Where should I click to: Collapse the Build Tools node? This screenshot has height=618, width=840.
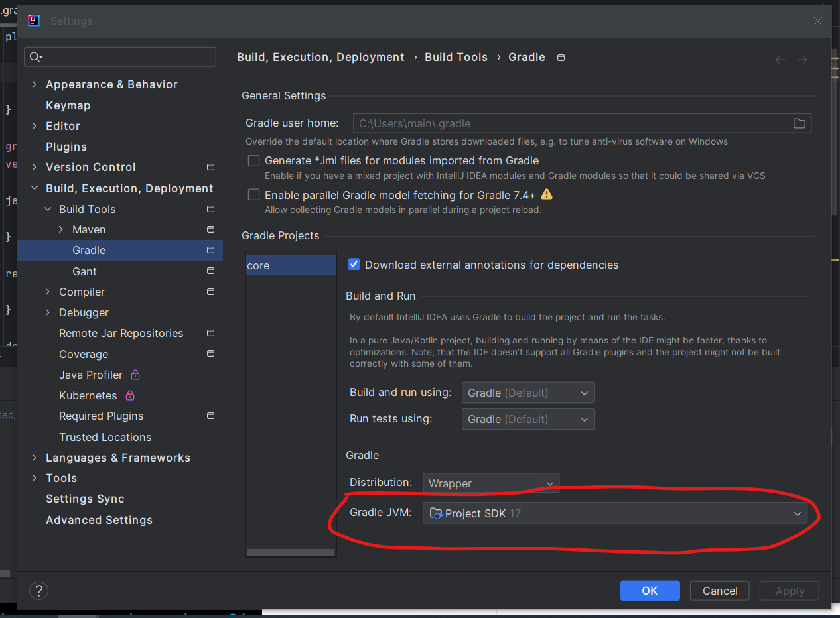[x=48, y=209]
